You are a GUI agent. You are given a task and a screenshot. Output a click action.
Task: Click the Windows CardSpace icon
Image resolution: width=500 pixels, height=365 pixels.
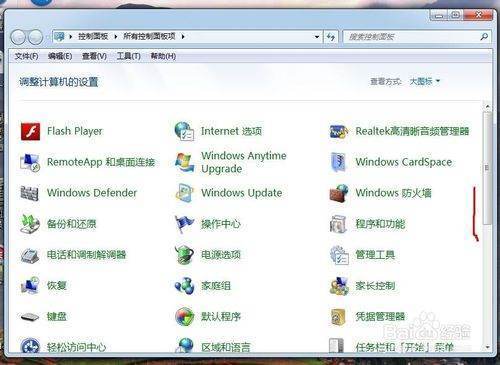tap(339, 162)
